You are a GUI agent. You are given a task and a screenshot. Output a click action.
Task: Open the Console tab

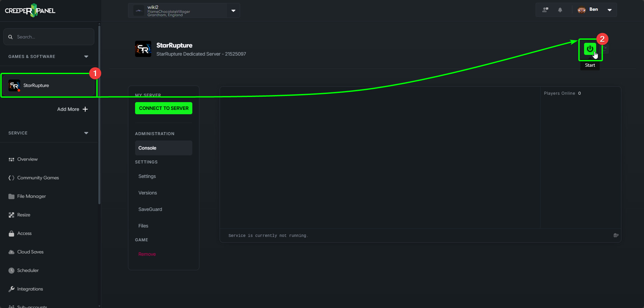click(x=164, y=148)
